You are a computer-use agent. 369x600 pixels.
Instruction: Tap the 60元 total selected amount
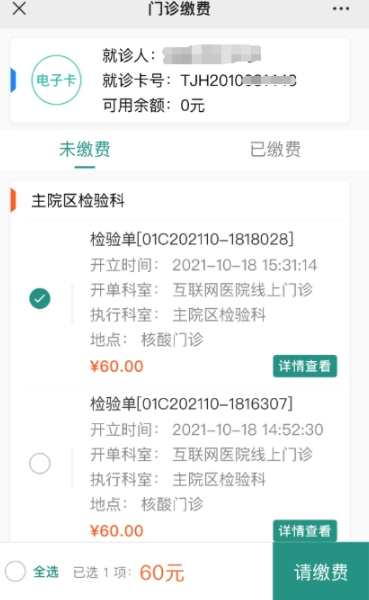(162, 573)
